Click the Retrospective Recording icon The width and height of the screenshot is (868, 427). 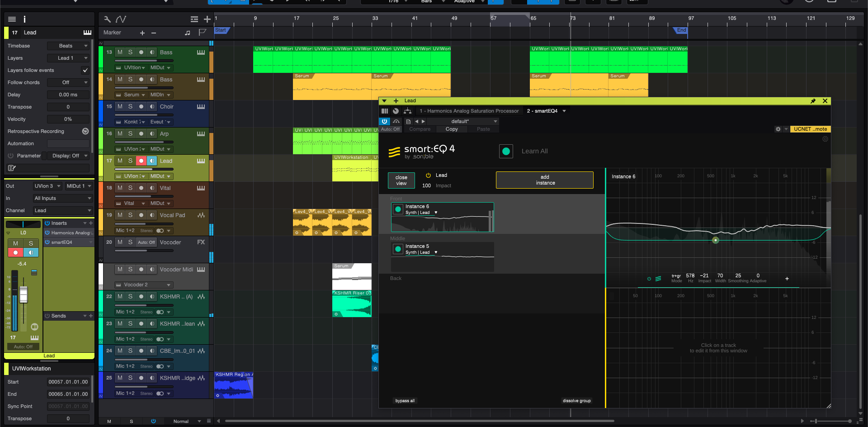point(85,131)
